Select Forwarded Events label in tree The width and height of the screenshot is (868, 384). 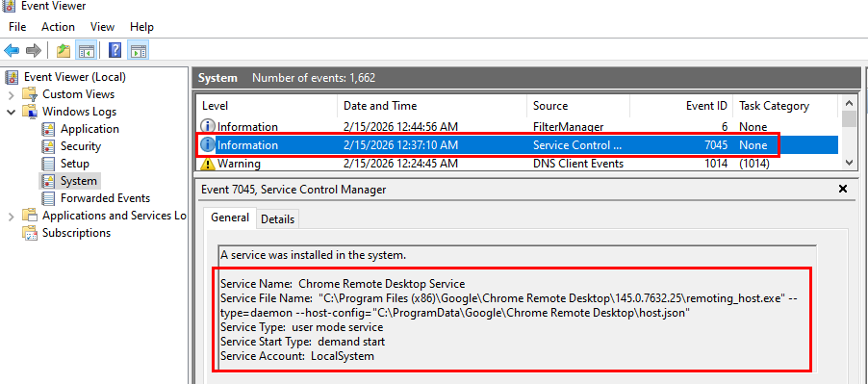pyautogui.click(x=105, y=198)
